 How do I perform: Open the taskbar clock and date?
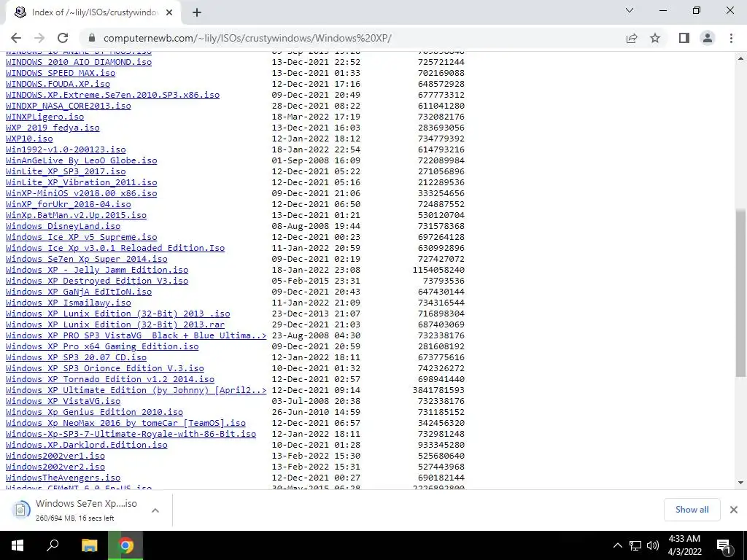coord(684,545)
